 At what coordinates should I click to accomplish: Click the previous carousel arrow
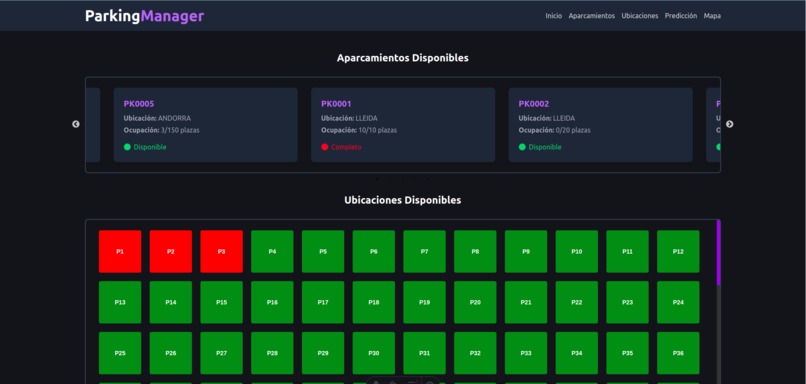tap(76, 124)
